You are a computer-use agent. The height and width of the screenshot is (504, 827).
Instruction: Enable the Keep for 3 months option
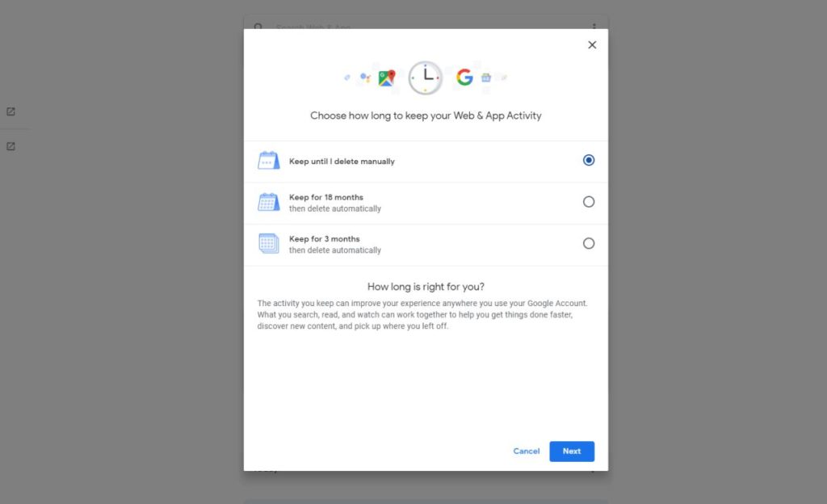589,243
